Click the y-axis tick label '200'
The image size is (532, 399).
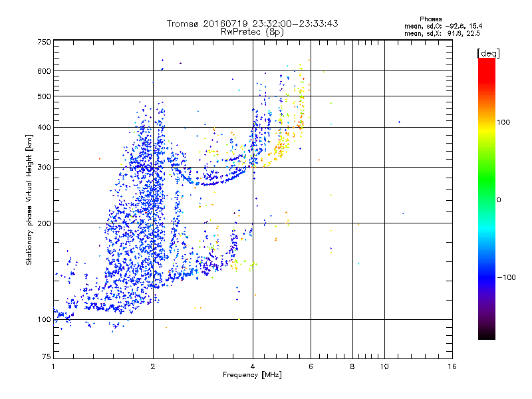45,223
